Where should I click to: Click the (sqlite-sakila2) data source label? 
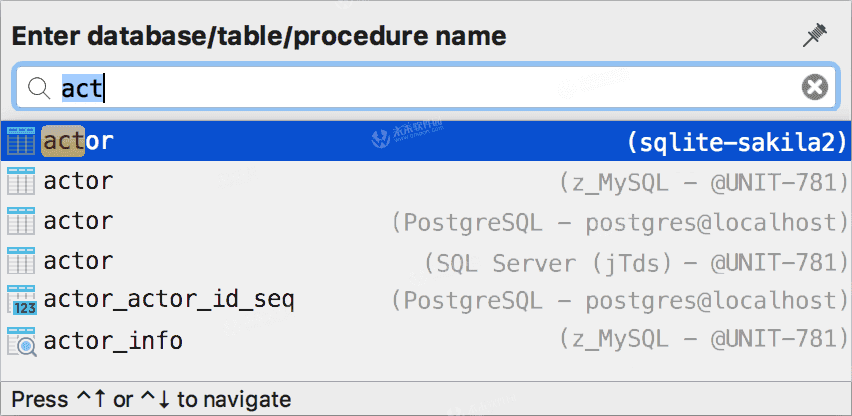point(737,141)
